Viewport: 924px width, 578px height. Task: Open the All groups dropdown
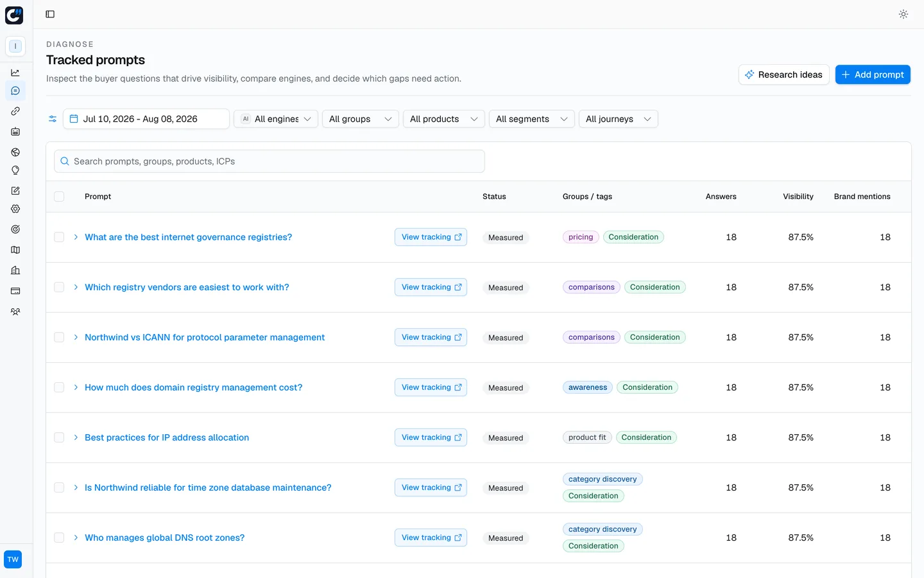(361, 119)
